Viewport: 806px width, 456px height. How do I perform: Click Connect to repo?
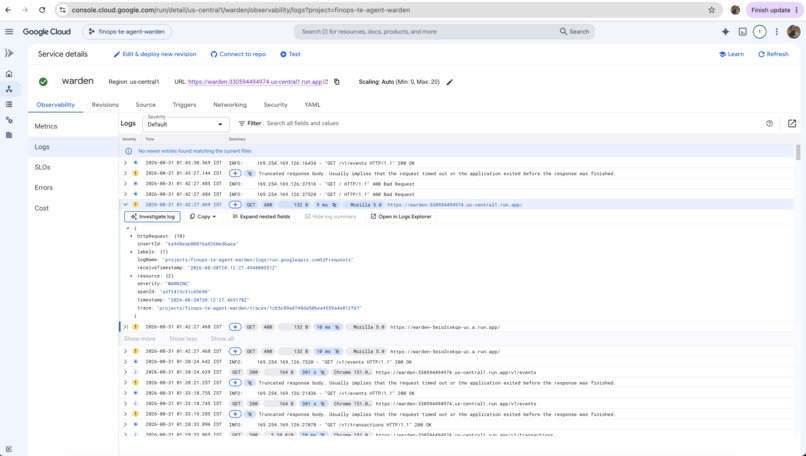[x=238, y=54]
